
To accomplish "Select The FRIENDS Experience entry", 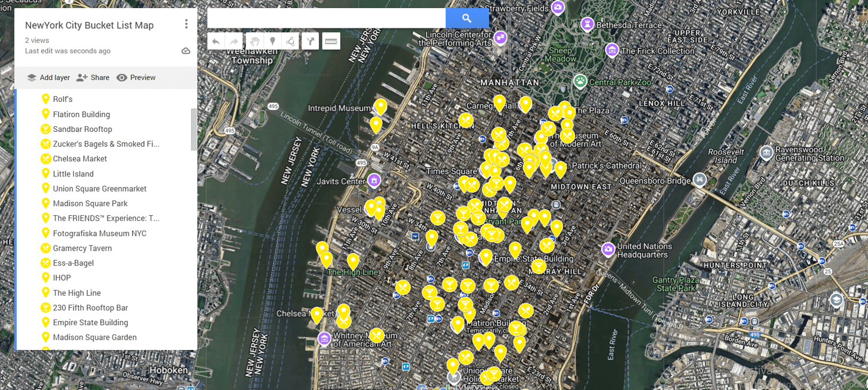I will point(106,218).
